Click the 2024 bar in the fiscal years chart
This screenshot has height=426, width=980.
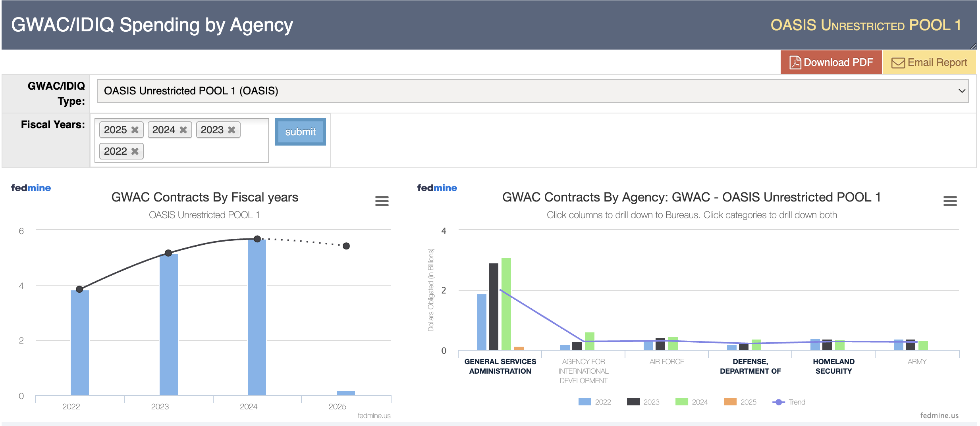pos(257,317)
